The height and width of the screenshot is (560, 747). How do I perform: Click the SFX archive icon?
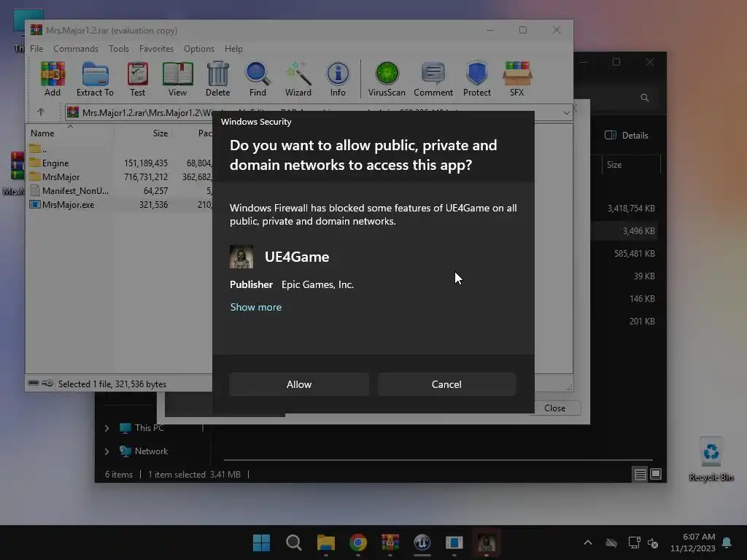pyautogui.click(x=517, y=79)
